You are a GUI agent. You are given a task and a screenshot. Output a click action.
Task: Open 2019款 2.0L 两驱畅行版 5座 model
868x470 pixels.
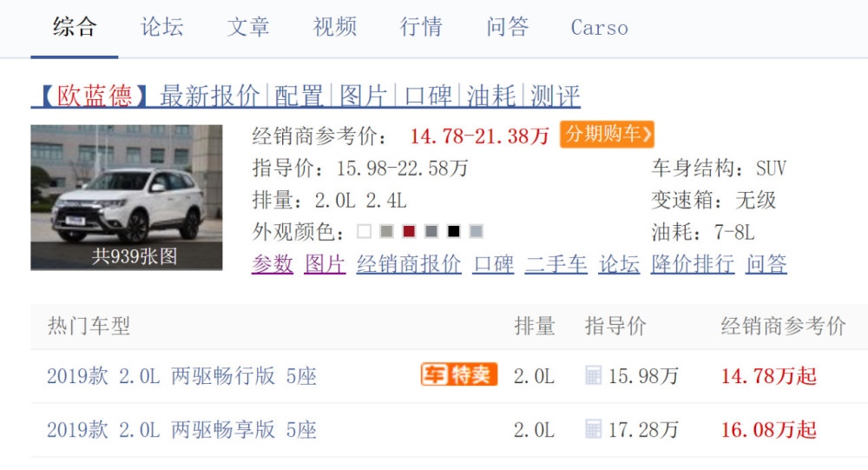tap(181, 376)
